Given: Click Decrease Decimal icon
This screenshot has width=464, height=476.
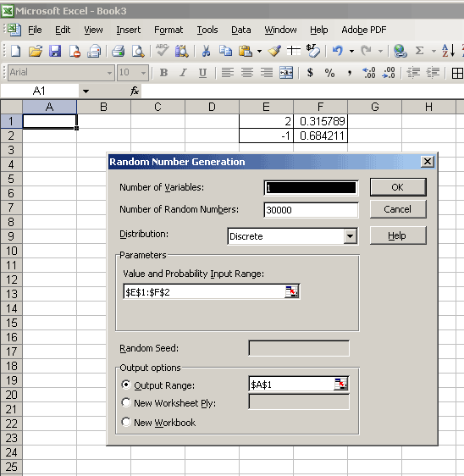Looking at the screenshot, I should 389,73.
